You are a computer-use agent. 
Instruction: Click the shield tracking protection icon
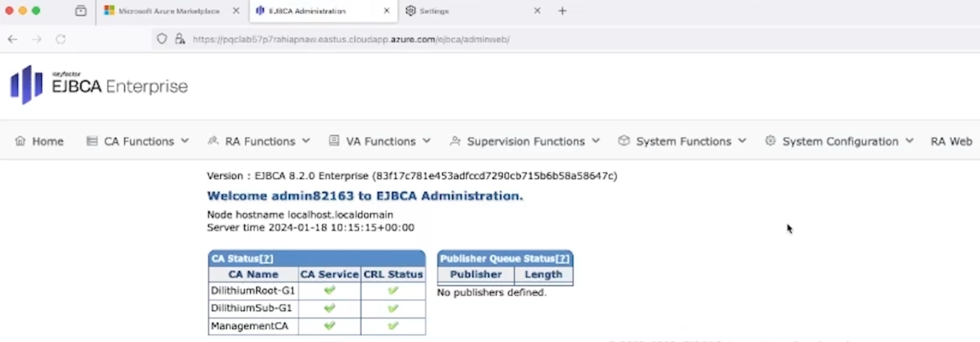[x=162, y=39]
